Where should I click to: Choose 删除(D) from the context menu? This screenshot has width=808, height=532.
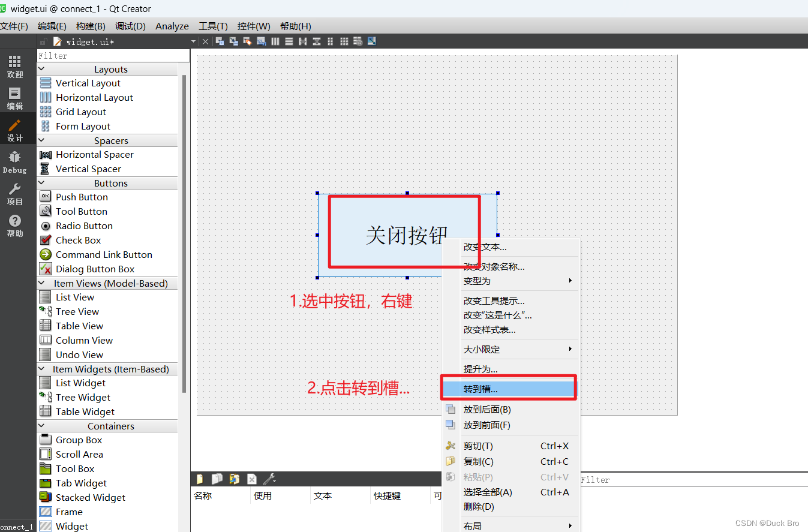tap(511, 506)
